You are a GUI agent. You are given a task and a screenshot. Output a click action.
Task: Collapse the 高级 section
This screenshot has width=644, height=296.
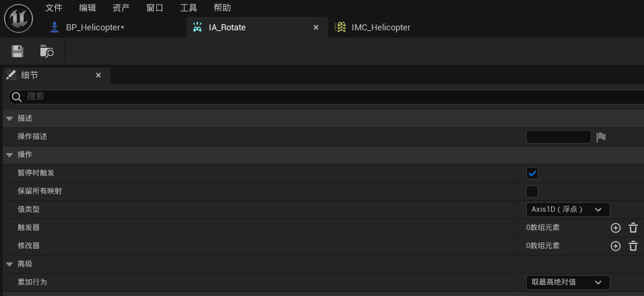pyautogui.click(x=9, y=264)
